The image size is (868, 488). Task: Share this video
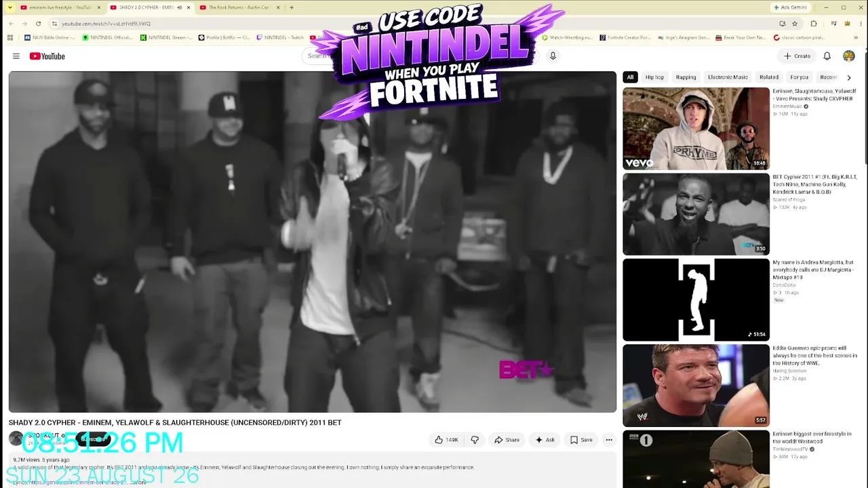point(507,440)
